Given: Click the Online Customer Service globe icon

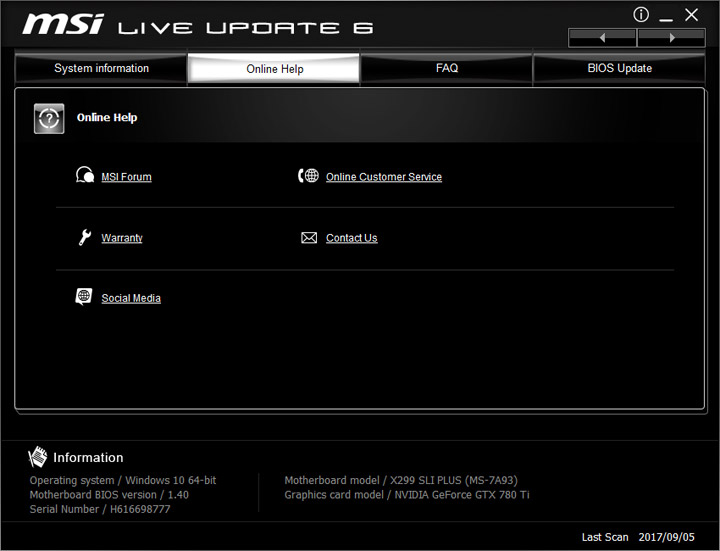Looking at the screenshot, I should pos(309,175).
